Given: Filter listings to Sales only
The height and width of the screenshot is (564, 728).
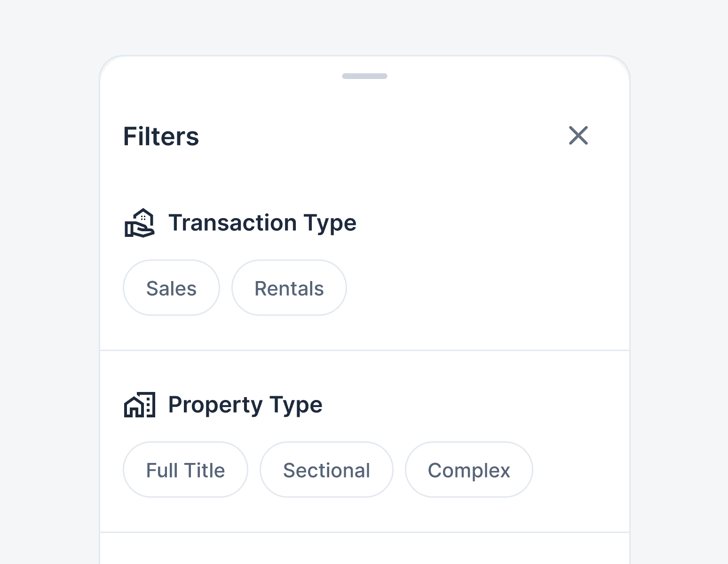Looking at the screenshot, I should [171, 288].
